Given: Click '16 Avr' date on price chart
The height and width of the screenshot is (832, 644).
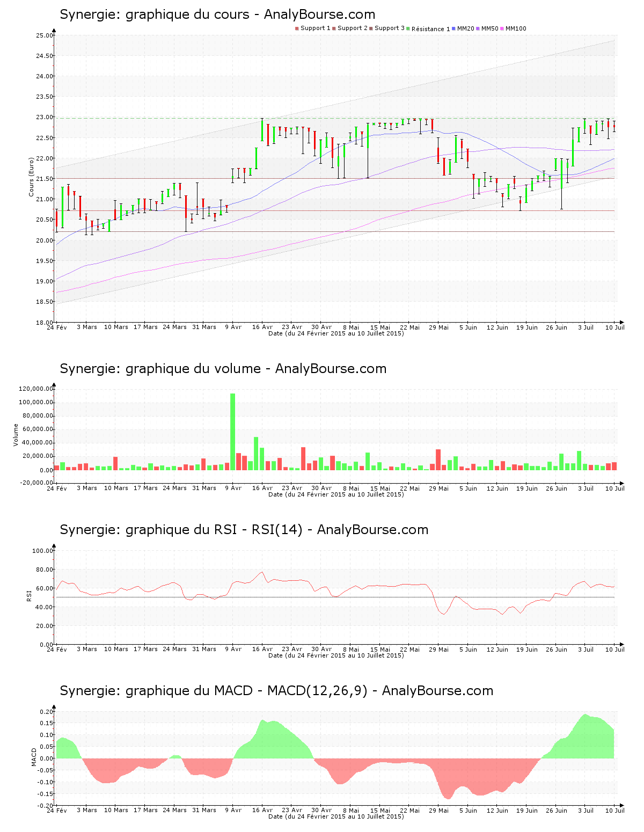Looking at the screenshot, I should point(262,327).
